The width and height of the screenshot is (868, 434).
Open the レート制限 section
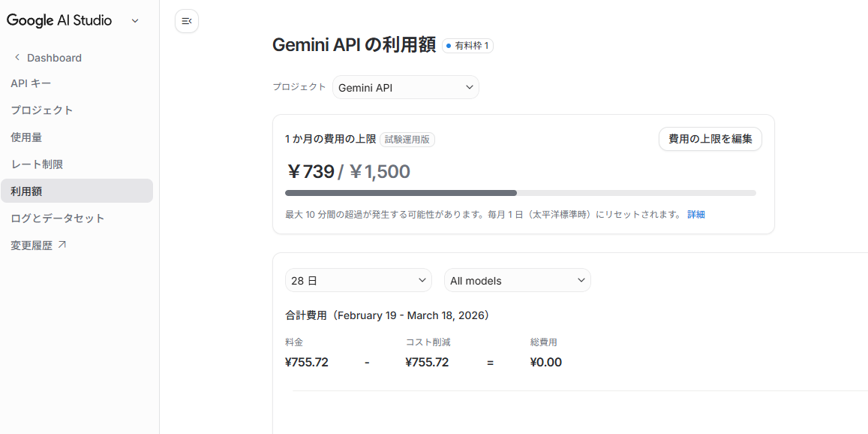(x=38, y=164)
